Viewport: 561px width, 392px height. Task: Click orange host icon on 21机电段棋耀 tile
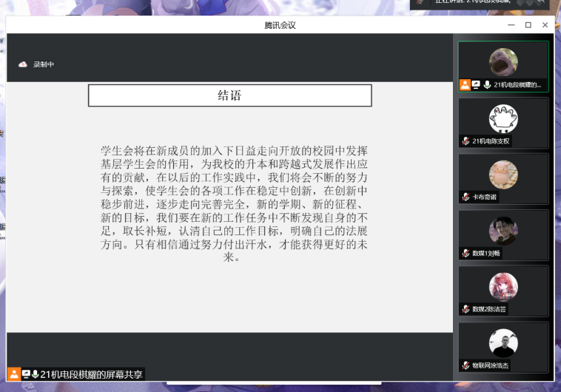pos(465,85)
